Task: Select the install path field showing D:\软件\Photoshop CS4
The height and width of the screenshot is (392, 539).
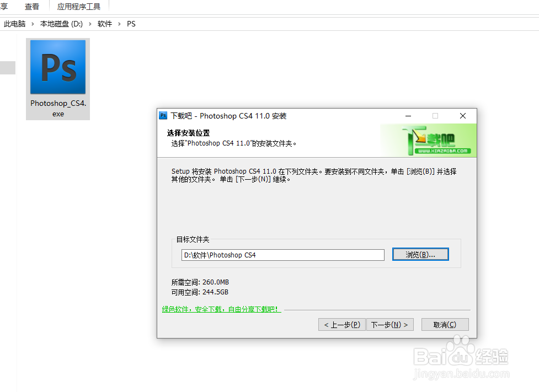Action: [x=282, y=254]
